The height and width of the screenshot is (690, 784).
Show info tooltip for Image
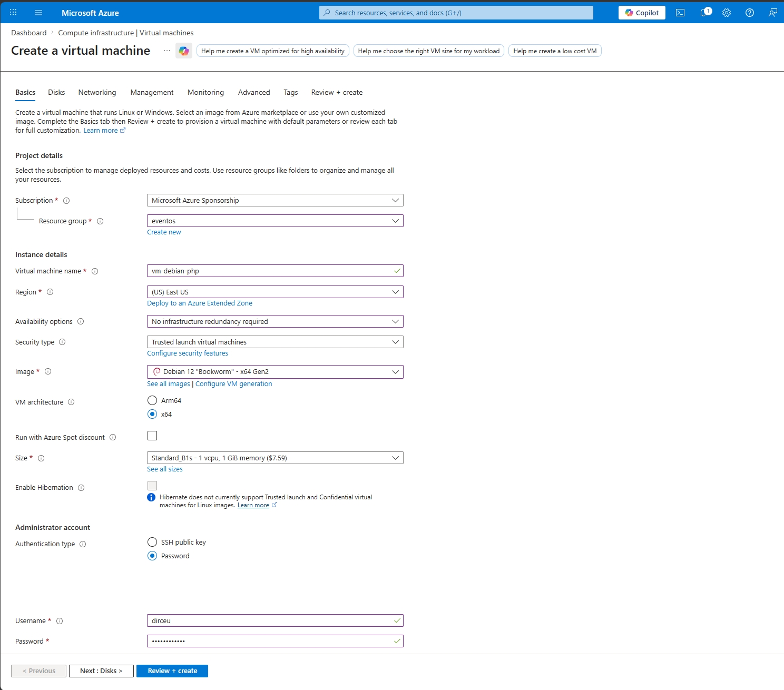point(48,371)
